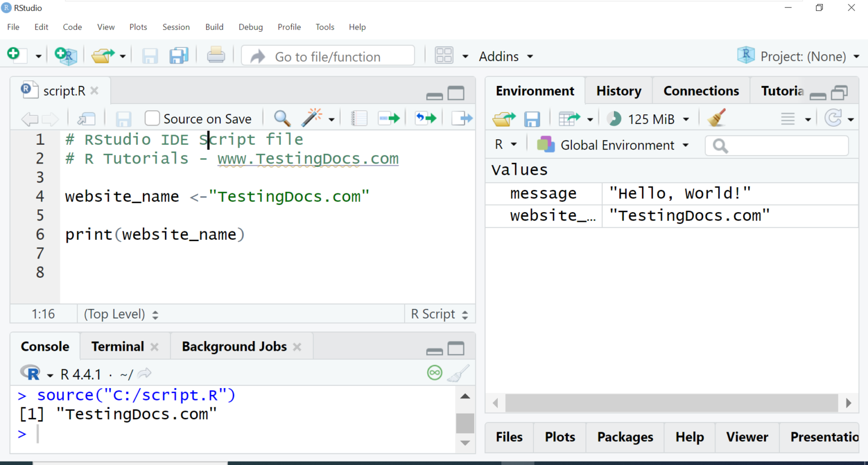Click the Packages pane button
The image size is (868, 465).
(x=624, y=437)
